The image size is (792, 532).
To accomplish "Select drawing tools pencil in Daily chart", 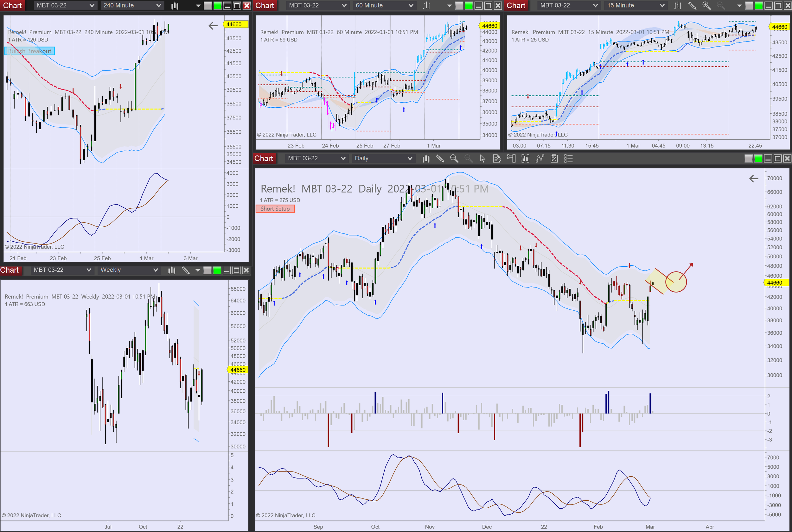I will pyautogui.click(x=440, y=158).
